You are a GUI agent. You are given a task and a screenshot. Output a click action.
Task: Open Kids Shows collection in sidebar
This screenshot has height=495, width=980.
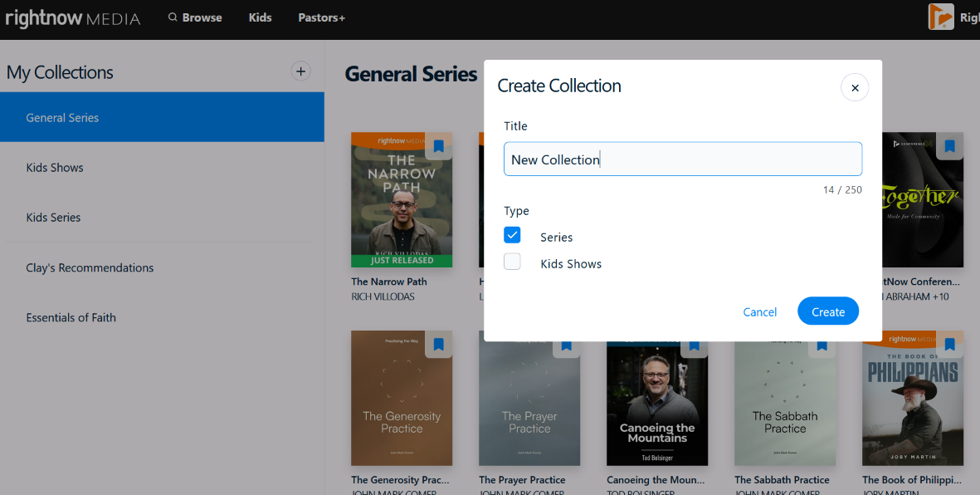click(162, 167)
